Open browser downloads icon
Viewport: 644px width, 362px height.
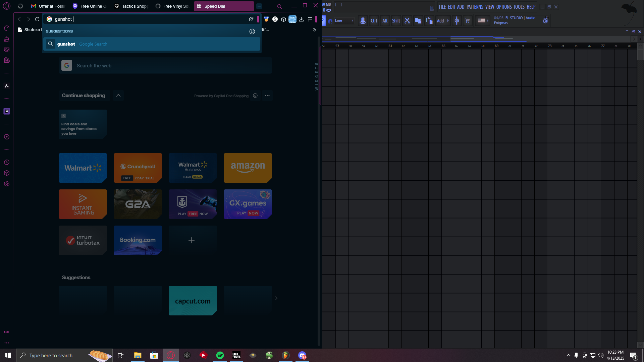301,19
